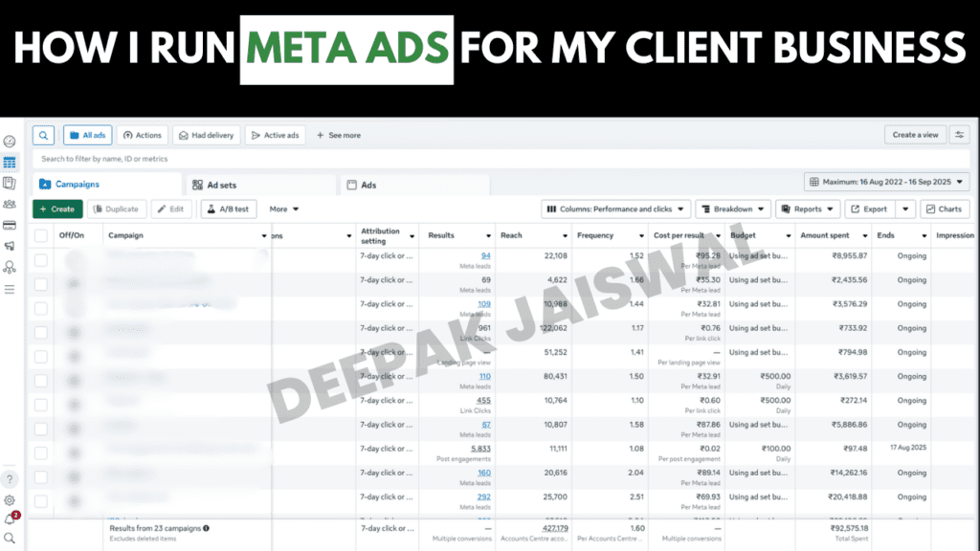Open the notifications bell icon

[10, 518]
